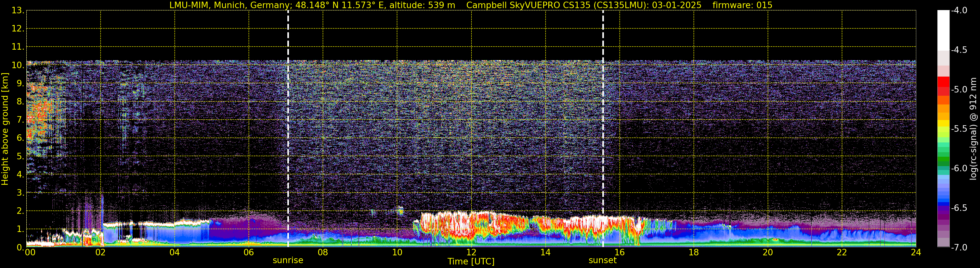Pick the bright red colorbar segment near -5.0
Viewport: 980px width, 268px height.
(943, 82)
